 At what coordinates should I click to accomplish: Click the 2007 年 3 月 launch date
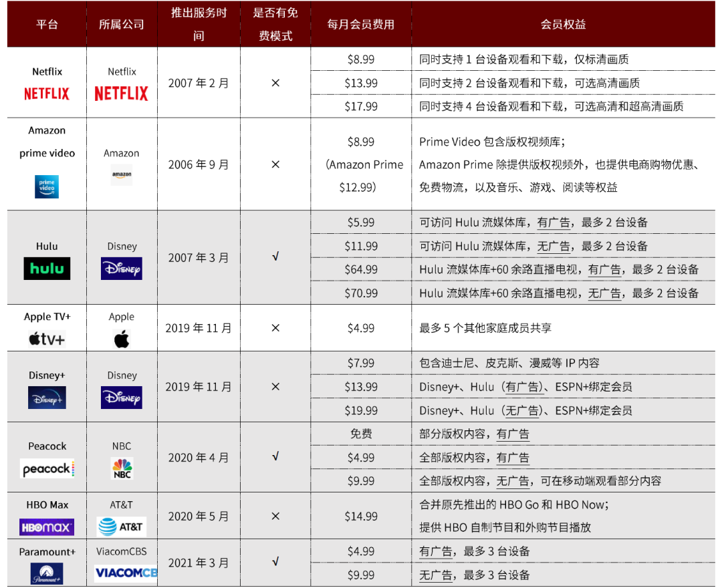pos(199,258)
